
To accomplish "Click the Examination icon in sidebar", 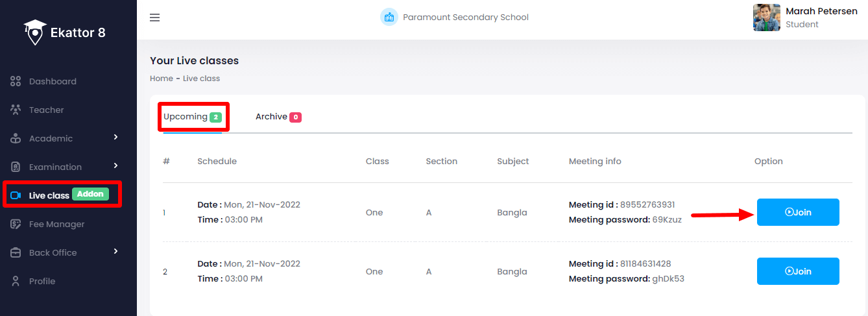I will click(x=16, y=167).
